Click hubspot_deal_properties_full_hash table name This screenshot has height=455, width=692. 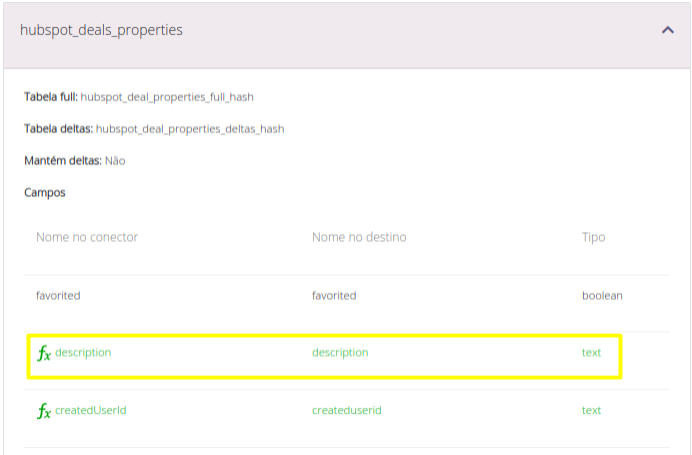[x=166, y=97]
